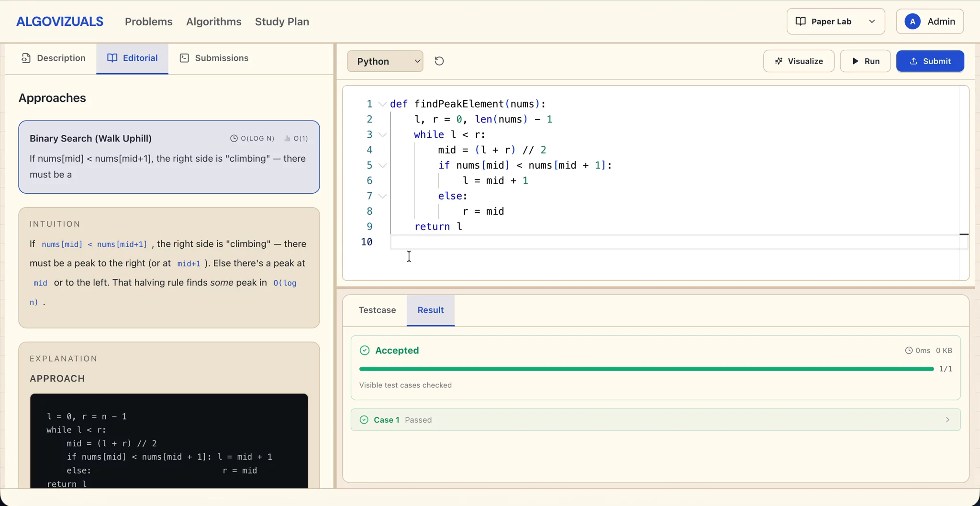Click 'r = mid' on editor line 8

pos(483,211)
